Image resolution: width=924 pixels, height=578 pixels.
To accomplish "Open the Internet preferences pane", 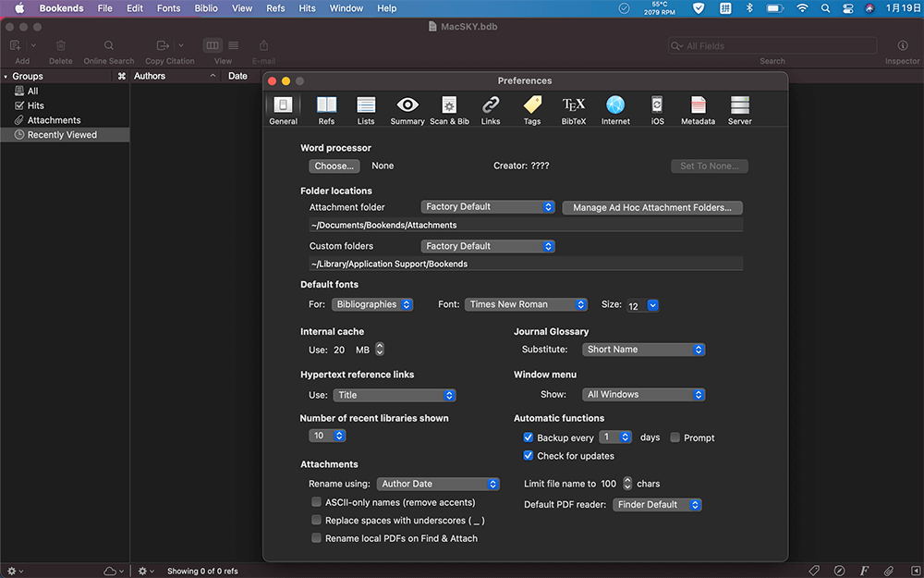I will click(x=615, y=110).
